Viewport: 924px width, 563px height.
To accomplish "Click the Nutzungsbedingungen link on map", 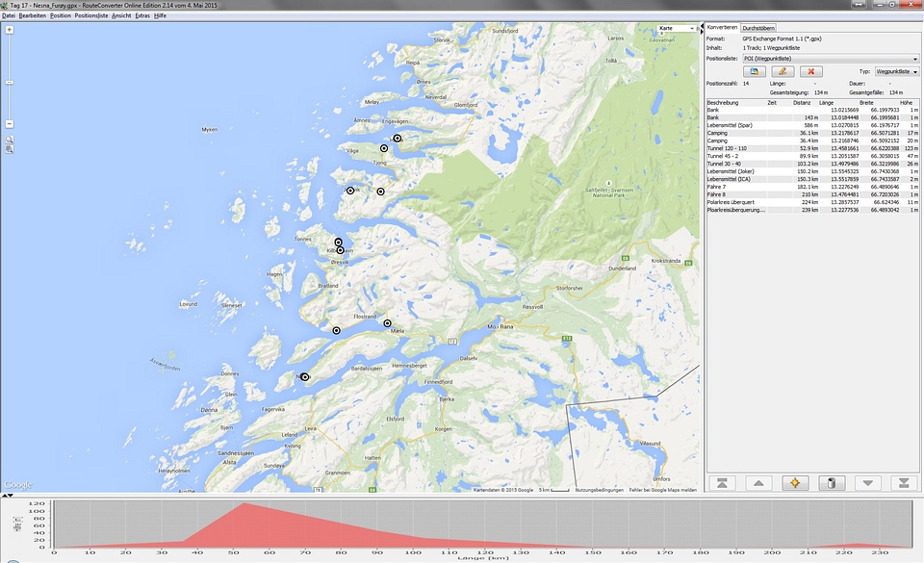I will [x=599, y=490].
